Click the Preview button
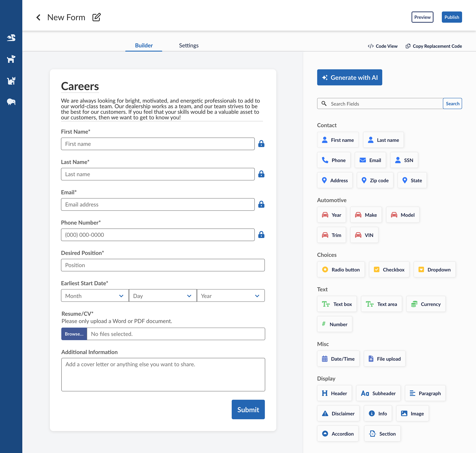This screenshot has height=453, width=476. 422,17
